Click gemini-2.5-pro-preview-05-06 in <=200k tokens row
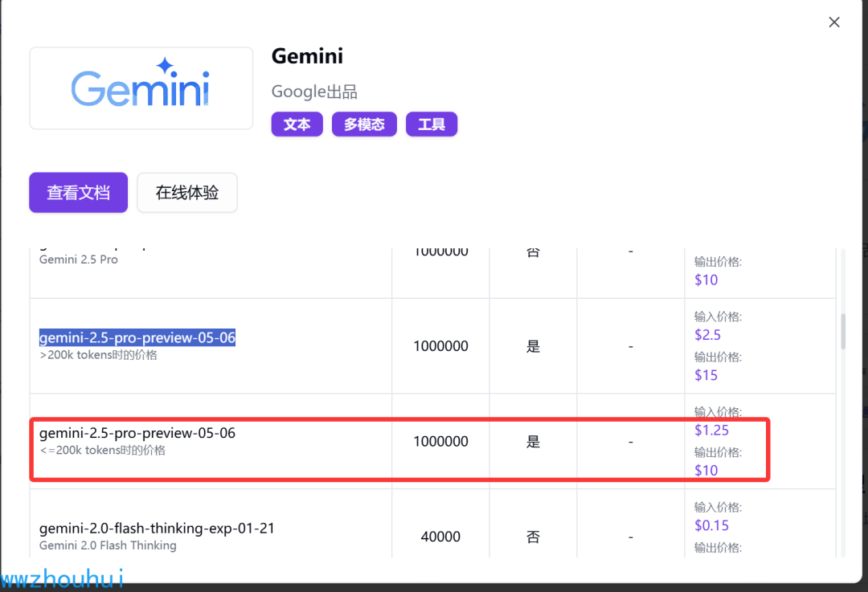868x592 pixels. [x=137, y=433]
